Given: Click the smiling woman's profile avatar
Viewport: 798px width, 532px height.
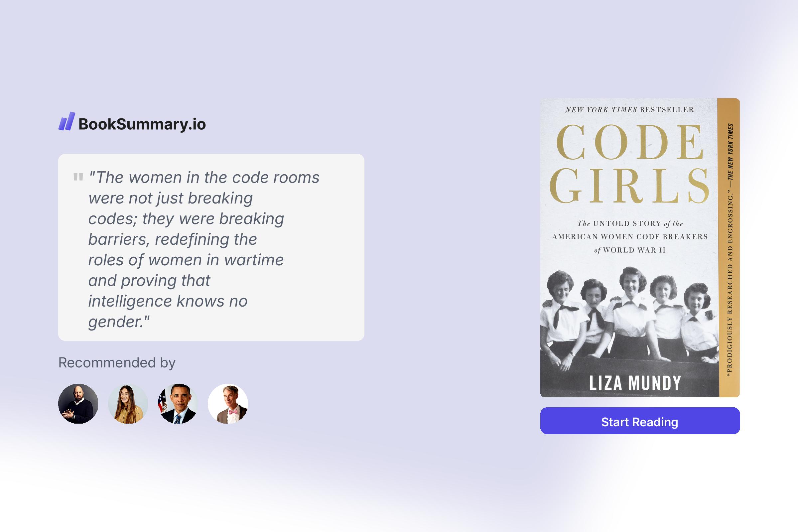Looking at the screenshot, I should coord(128,403).
